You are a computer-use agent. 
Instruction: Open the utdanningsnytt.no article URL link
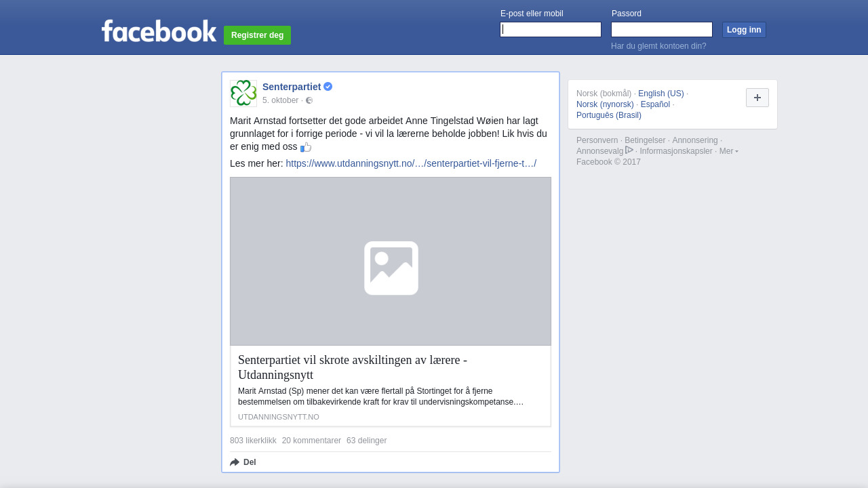click(411, 163)
